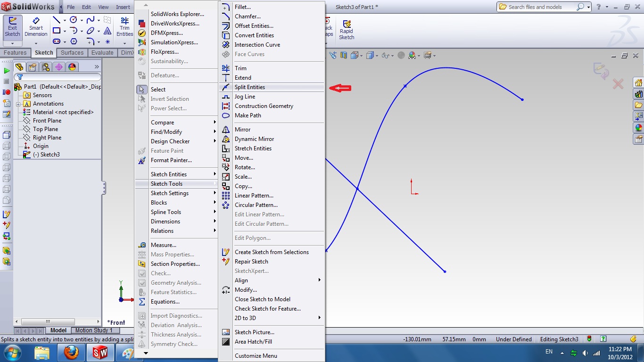Open the Windows Start button
644x362 pixels.
[13, 352]
